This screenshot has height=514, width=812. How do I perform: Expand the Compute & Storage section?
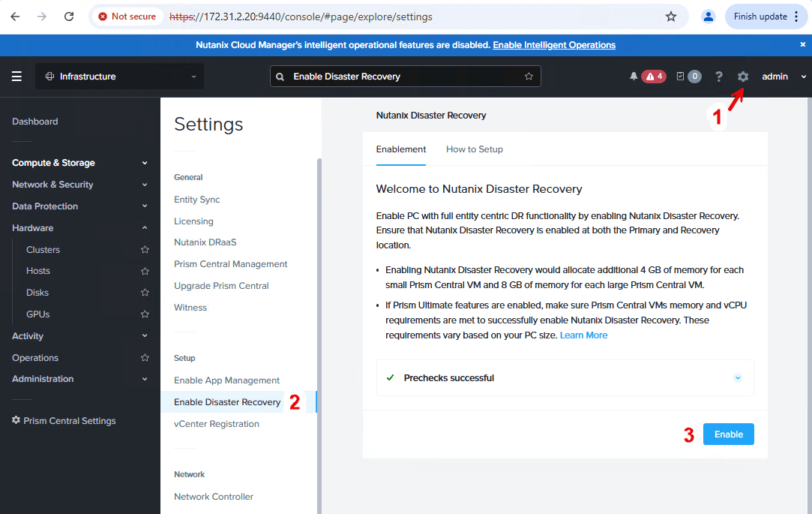tap(79, 163)
